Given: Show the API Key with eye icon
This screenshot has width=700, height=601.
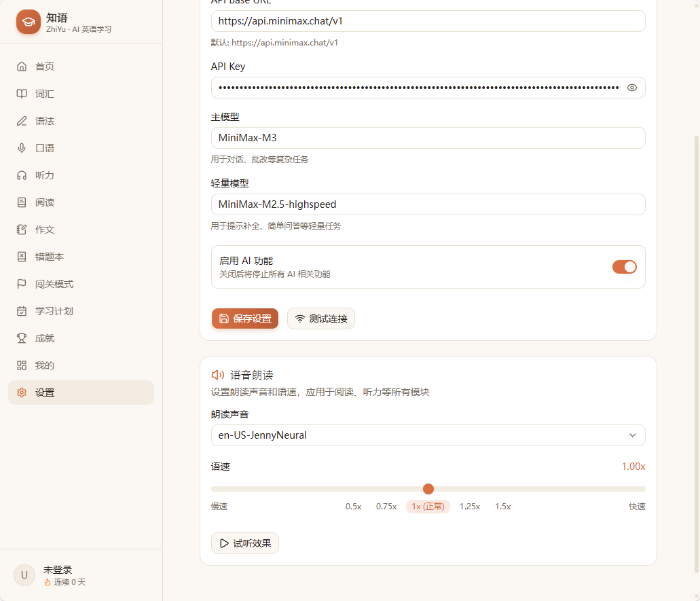Looking at the screenshot, I should pyautogui.click(x=631, y=88).
